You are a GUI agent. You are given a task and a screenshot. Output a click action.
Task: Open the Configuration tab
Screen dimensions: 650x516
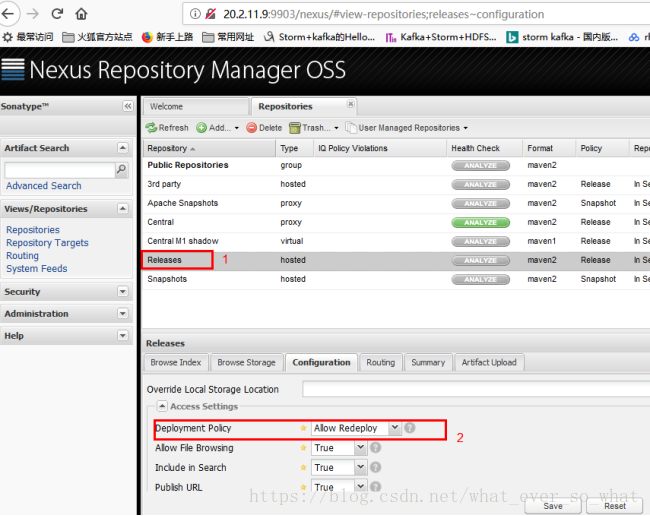coord(321,363)
